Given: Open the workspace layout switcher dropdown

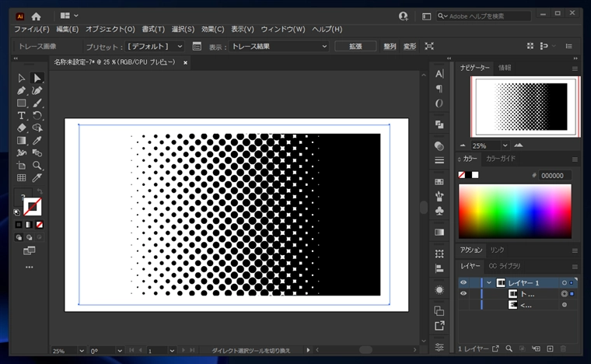Looking at the screenshot, I should [x=69, y=16].
